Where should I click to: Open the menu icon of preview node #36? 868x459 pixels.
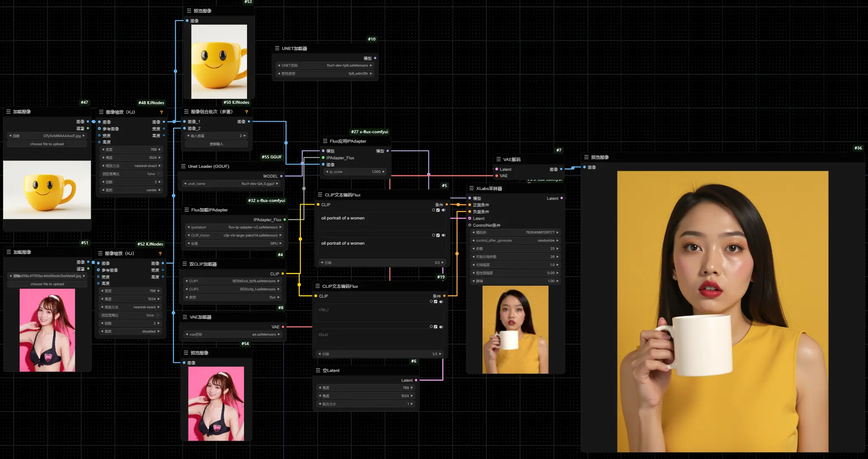pos(586,157)
